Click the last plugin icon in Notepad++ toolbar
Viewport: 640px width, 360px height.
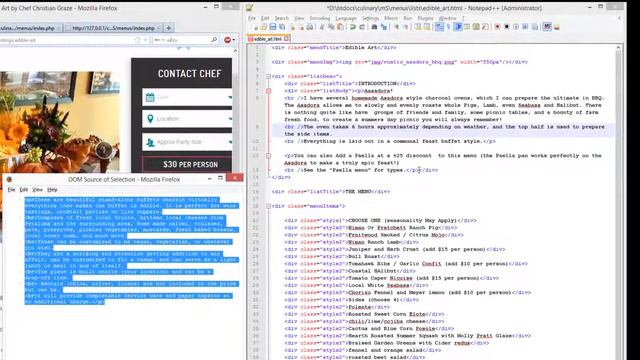[x=556, y=27]
